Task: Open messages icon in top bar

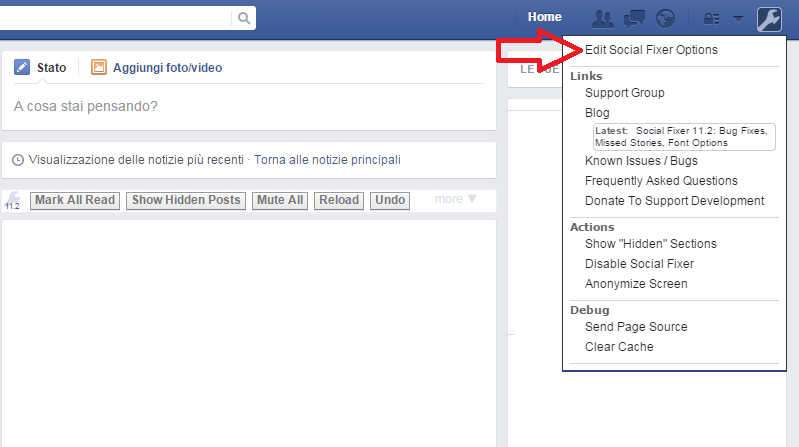Action: tap(634, 19)
